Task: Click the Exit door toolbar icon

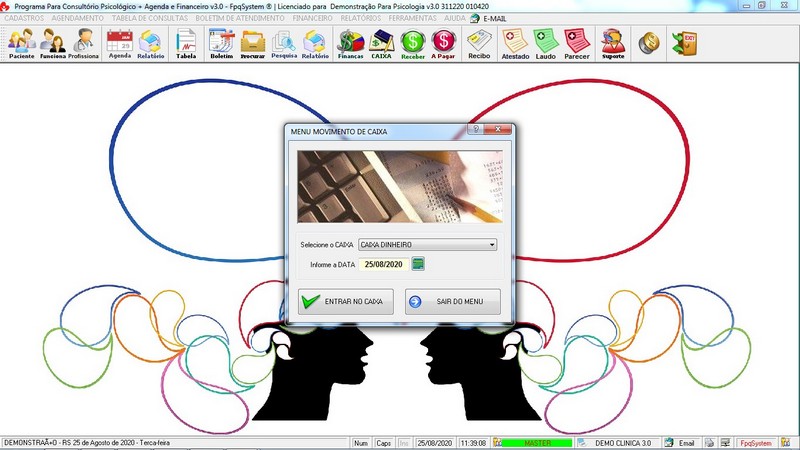Action: pyautogui.click(x=684, y=43)
